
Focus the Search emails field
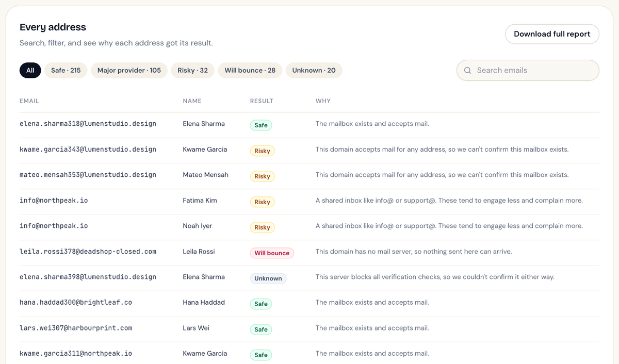528,70
